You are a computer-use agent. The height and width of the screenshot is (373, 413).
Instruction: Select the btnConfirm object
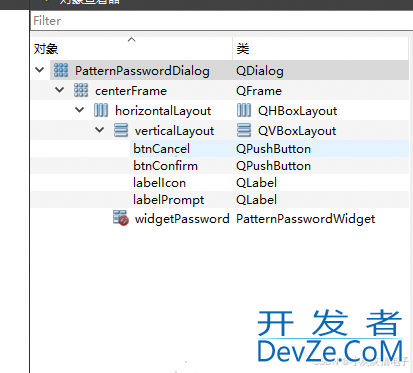tap(165, 166)
